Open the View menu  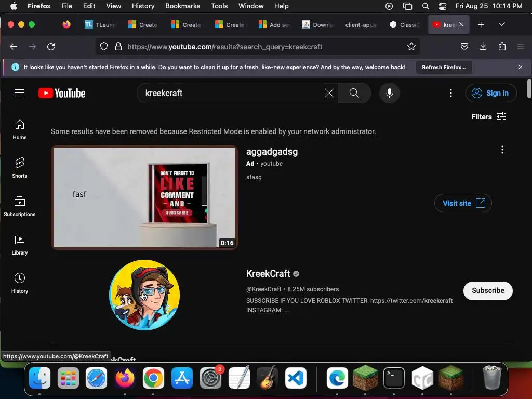pyautogui.click(x=113, y=6)
